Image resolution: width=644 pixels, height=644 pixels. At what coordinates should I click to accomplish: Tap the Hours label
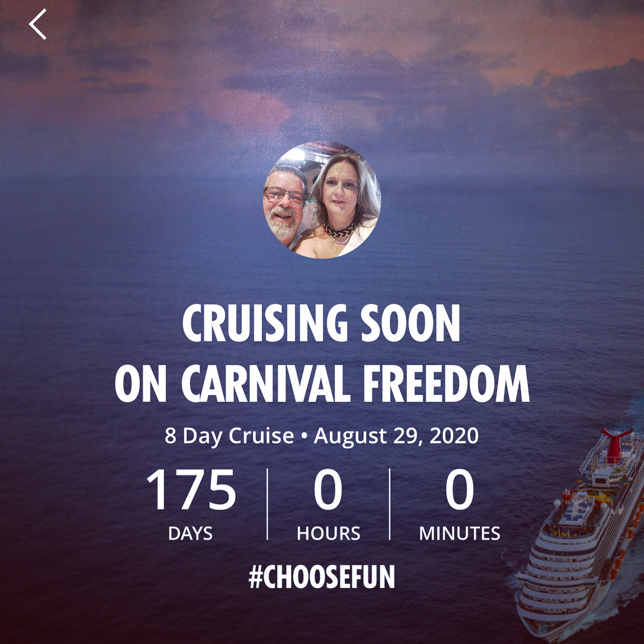coord(328,533)
